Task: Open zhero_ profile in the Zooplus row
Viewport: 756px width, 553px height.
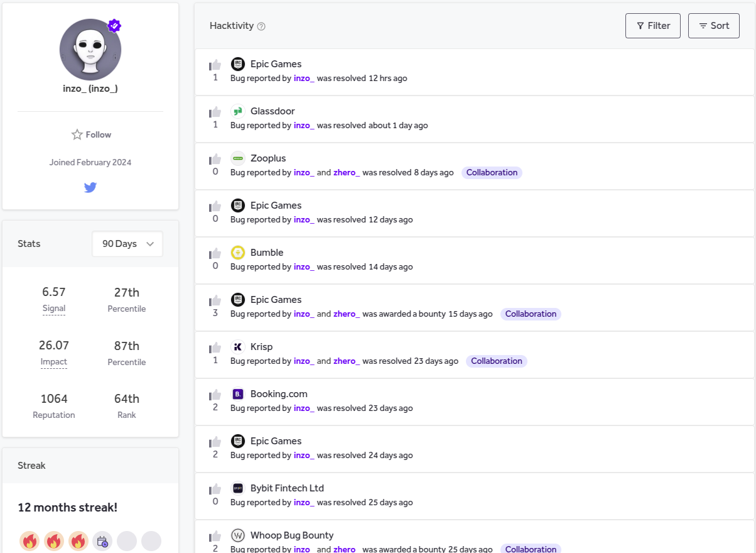Action: 347,172
